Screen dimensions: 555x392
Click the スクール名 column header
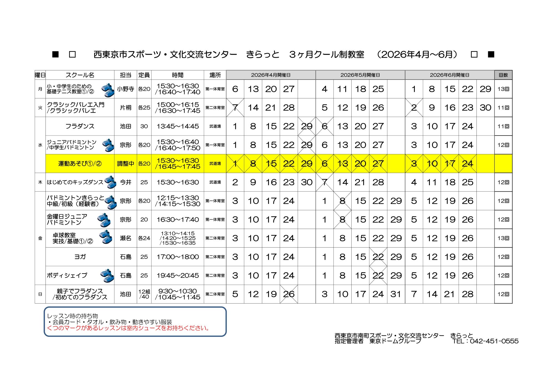[x=80, y=75]
